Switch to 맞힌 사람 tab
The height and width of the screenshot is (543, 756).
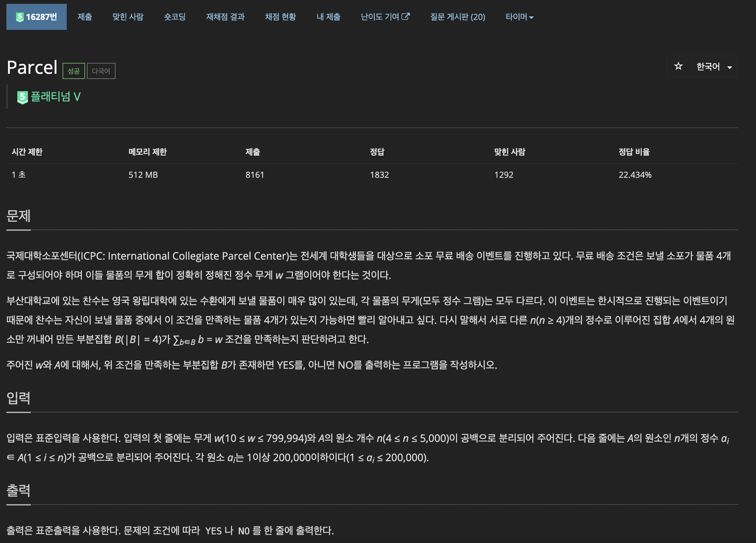click(x=128, y=17)
